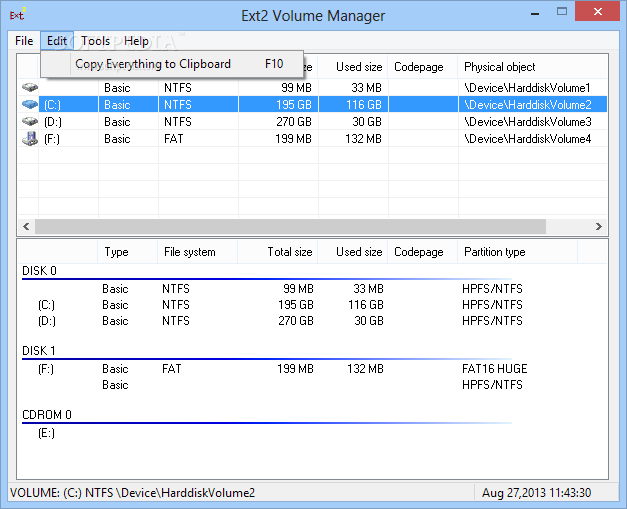627x509 pixels.
Task: Select the (F:) removable drive icon
Action: coord(30,139)
